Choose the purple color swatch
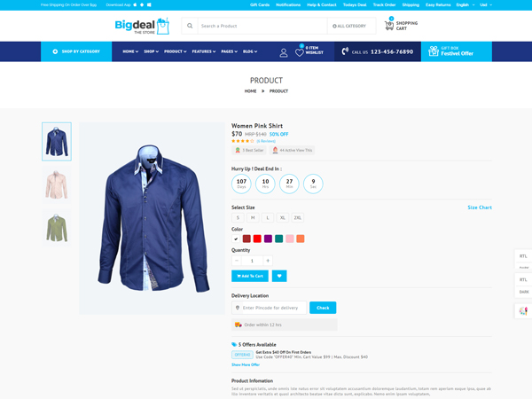 coord(268,239)
